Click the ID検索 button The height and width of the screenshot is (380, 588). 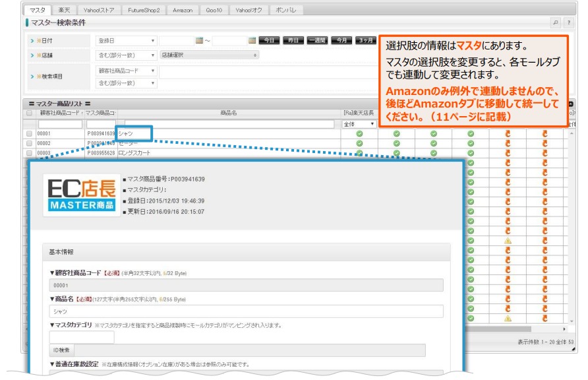pyautogui.click(x=61, y=350)
